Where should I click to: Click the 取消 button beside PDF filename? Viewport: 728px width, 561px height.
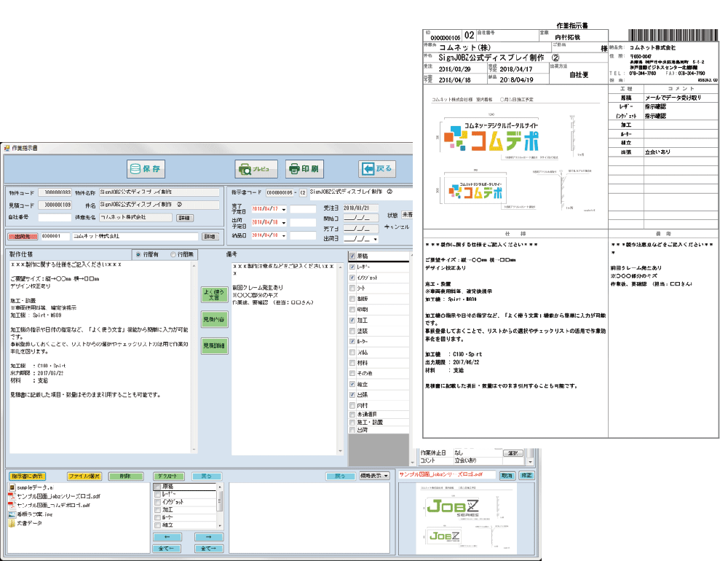507,476
